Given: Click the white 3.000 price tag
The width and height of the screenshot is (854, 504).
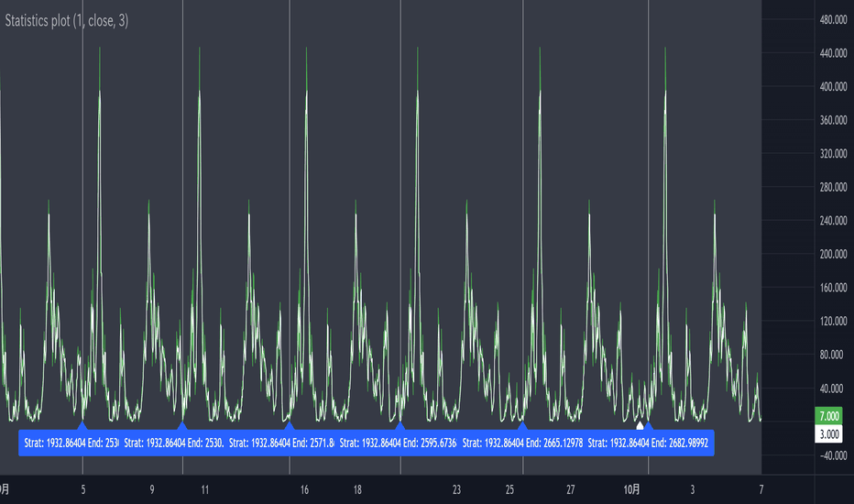Looking at the screenshot, I should point(829,434).
